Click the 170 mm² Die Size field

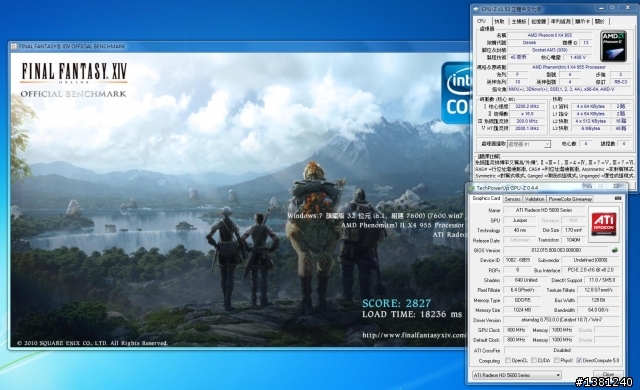(573, 230)
